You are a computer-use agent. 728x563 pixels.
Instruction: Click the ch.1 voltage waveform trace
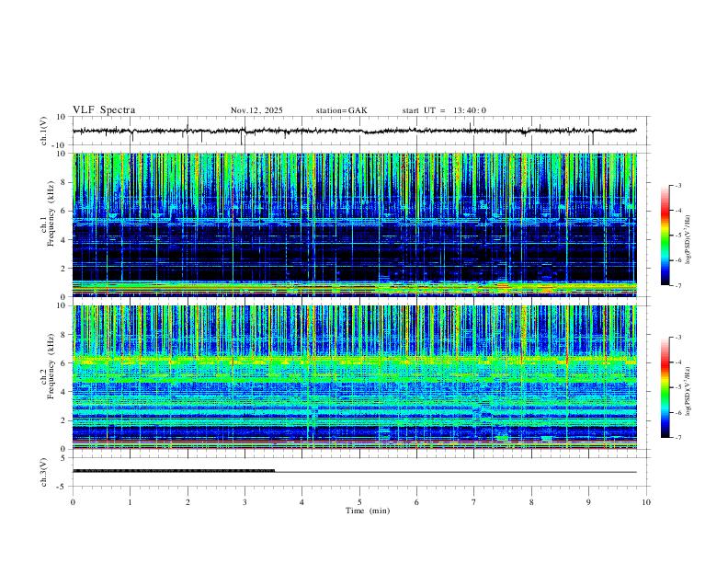(x=354, y=131)
